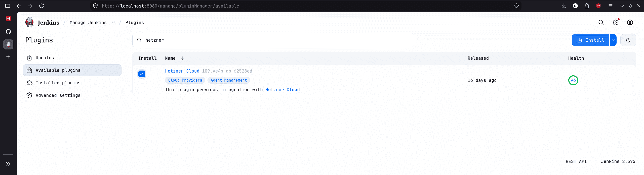Click the Jenkins logo mascot icon

click(x=29, y=22)
